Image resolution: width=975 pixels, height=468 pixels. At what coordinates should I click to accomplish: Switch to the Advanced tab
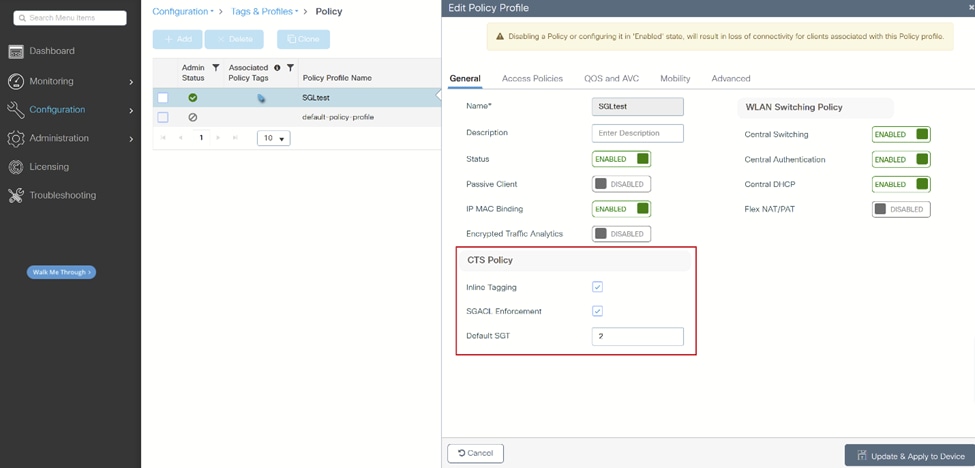click(731, 78)
